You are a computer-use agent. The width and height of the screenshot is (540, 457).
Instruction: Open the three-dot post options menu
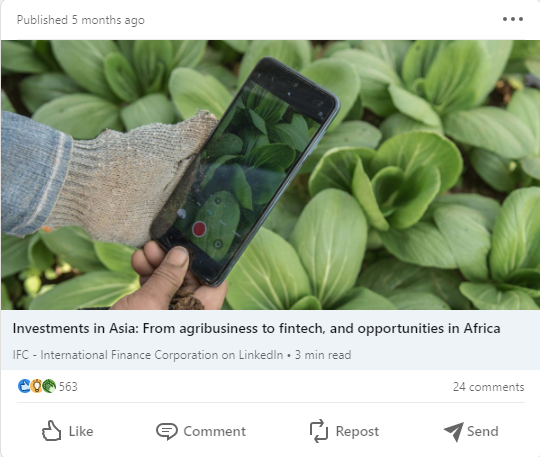(513, 19)
